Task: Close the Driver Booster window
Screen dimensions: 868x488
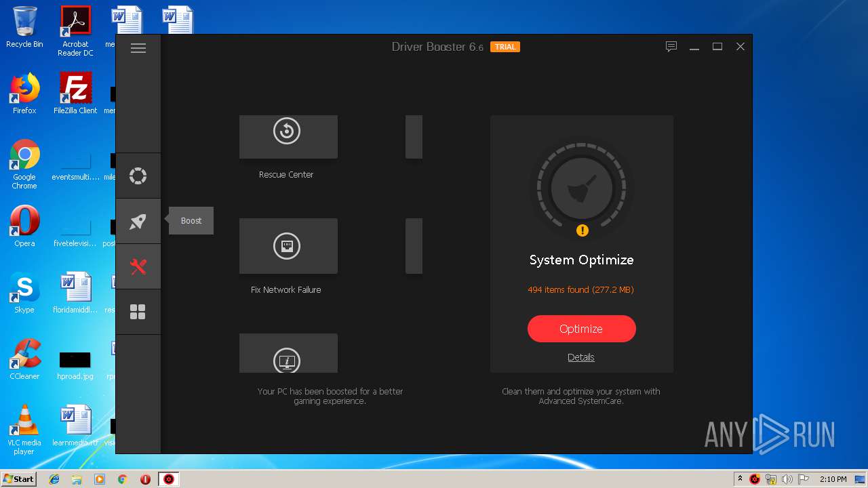Action: click(x=741, y=47)
